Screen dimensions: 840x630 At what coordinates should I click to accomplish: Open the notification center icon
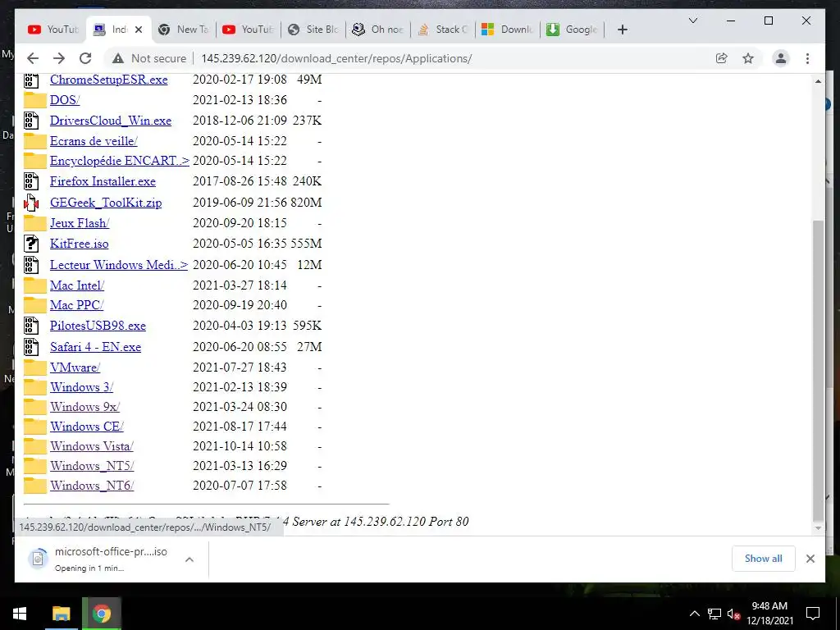[x=813, y=614]
